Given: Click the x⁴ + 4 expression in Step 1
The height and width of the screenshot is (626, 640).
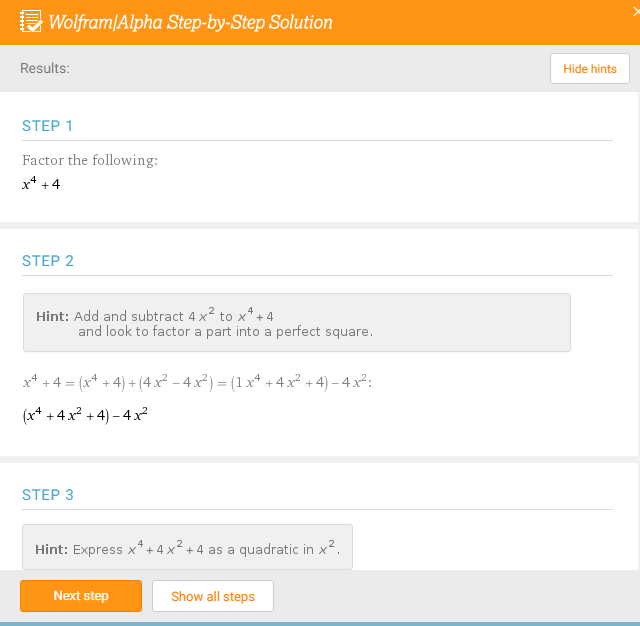Looking at the screenshot, I should click(x=41, y=184).
